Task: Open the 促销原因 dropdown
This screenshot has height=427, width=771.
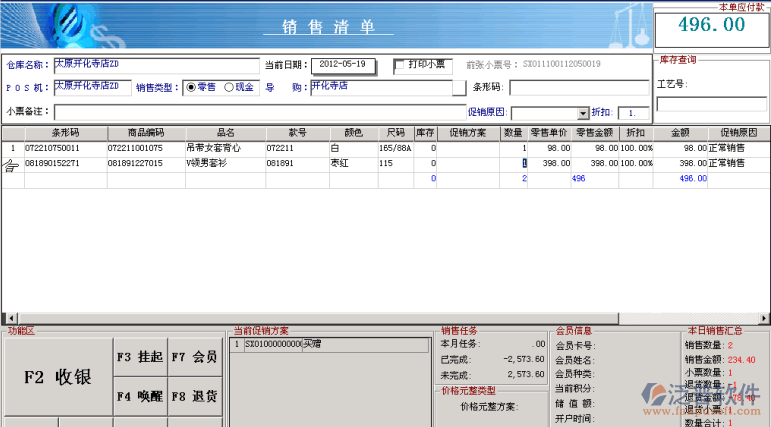Action: [583, 113]
